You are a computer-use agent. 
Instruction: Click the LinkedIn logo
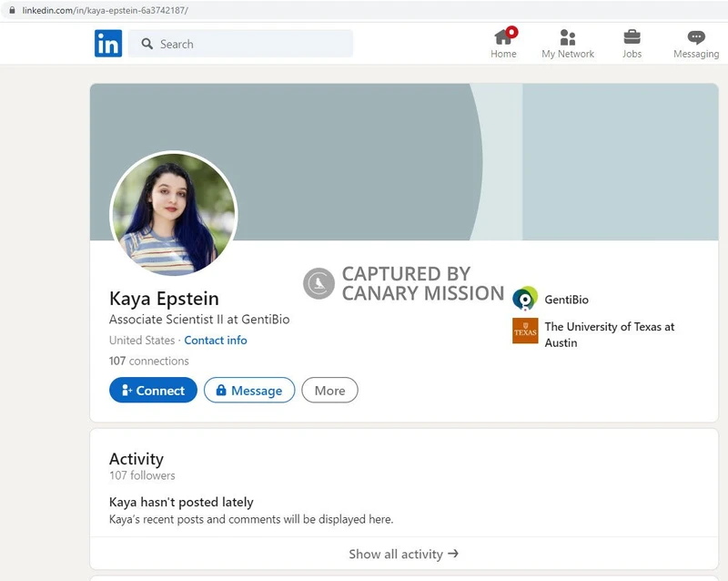106,43
